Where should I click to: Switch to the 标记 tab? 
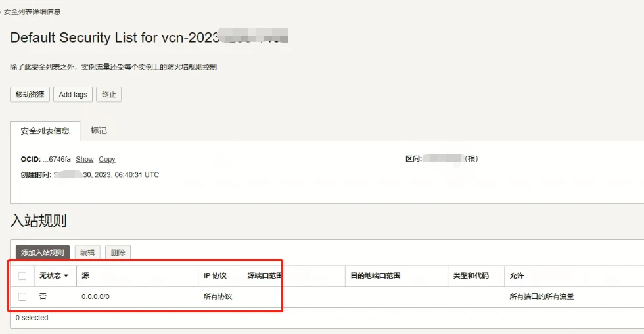tap(99, 131)
